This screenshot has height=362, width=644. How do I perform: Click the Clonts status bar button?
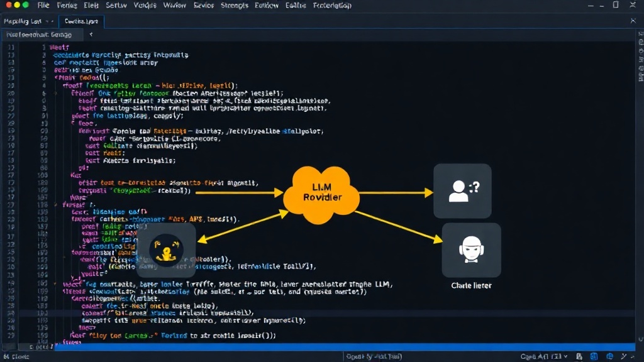click(x=16, y=356)
